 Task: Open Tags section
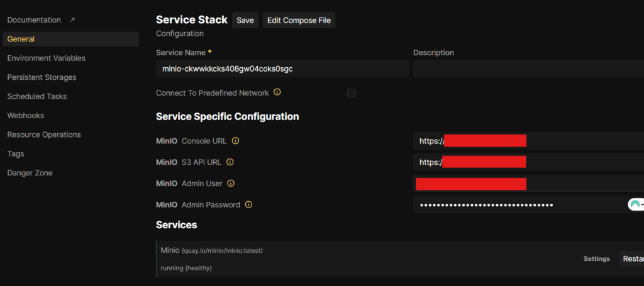[x=16, y=154]
